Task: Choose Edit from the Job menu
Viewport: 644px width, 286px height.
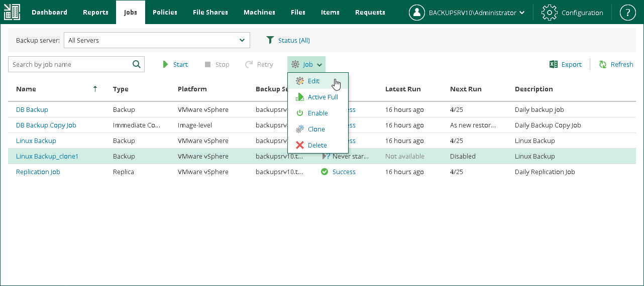Action: pyautogui.click(x=318, y=81)
